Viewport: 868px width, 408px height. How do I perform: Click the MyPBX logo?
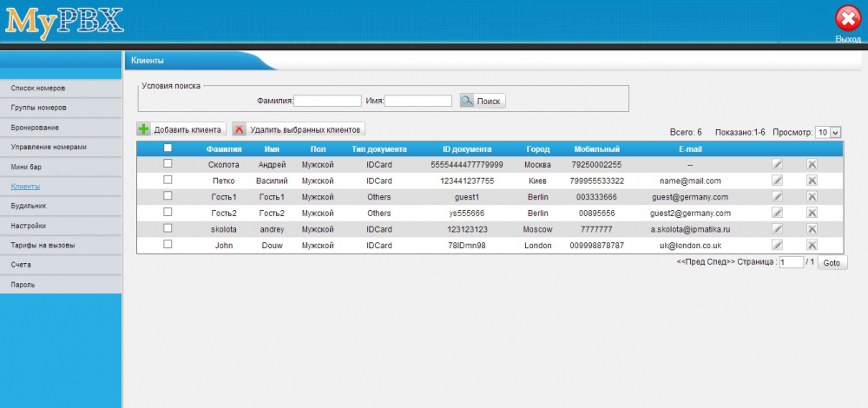(x=64, y=23)
